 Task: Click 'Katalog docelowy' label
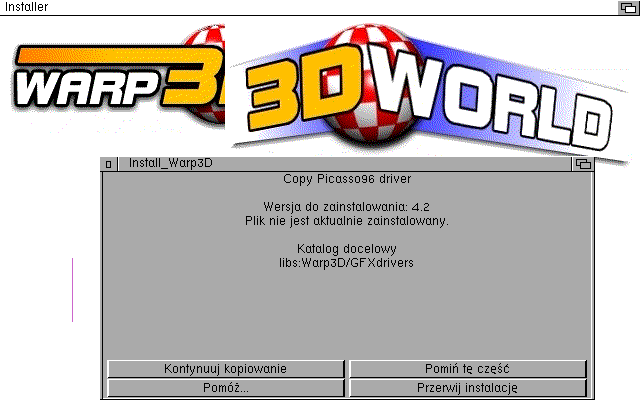[347, 249]
